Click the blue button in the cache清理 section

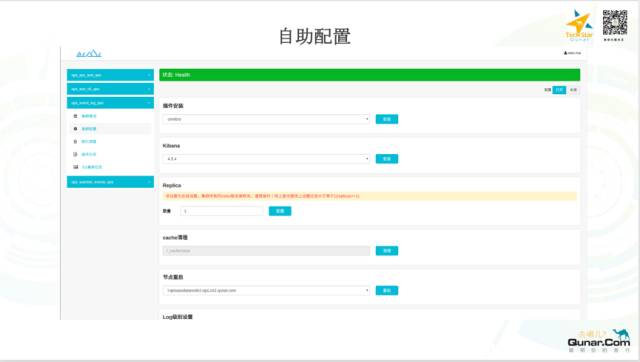tap(387, 251)
